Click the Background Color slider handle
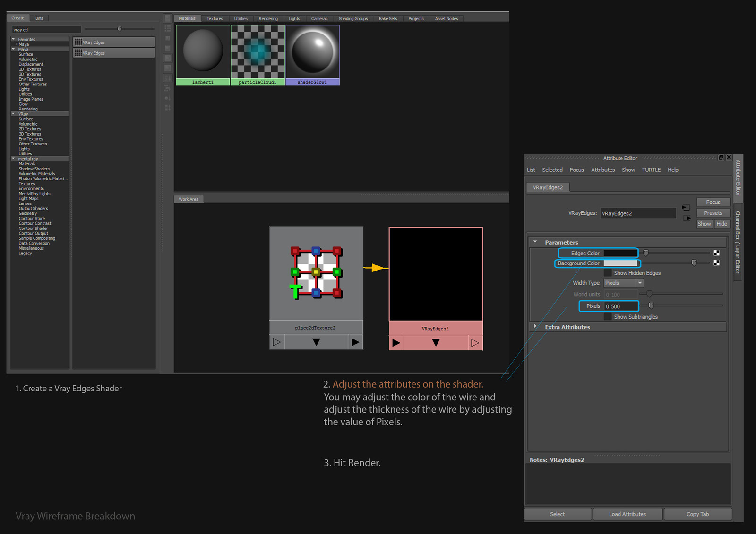 point(694,263)
